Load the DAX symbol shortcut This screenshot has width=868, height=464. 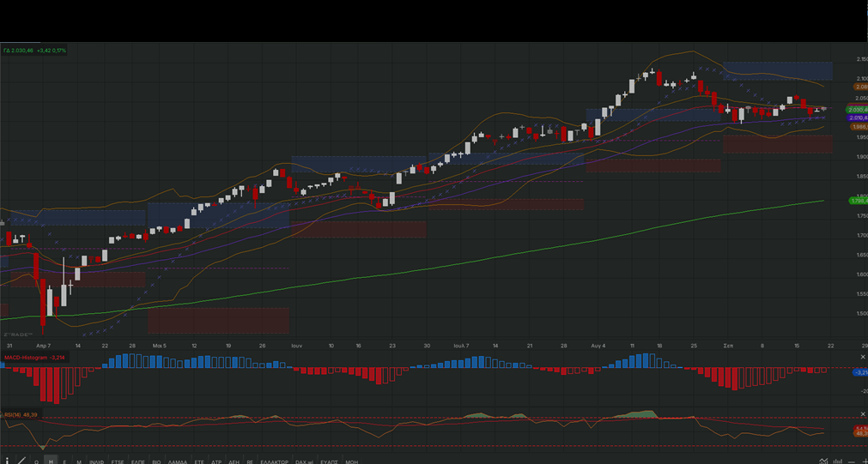point(305,461)
